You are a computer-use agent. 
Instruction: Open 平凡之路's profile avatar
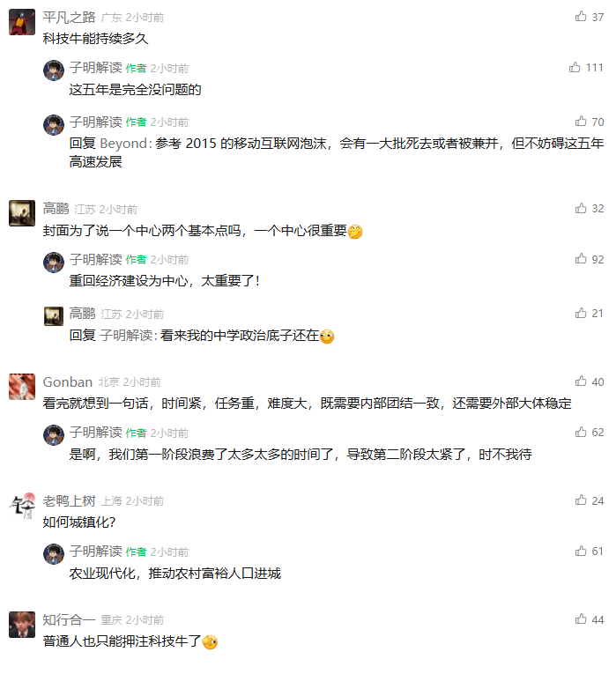click(22, 21)
